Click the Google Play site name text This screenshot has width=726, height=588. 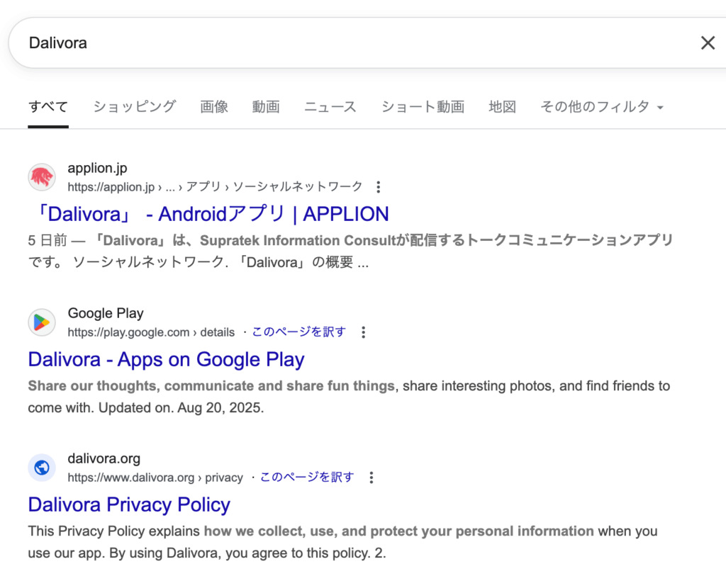click(x=106, y=313)
